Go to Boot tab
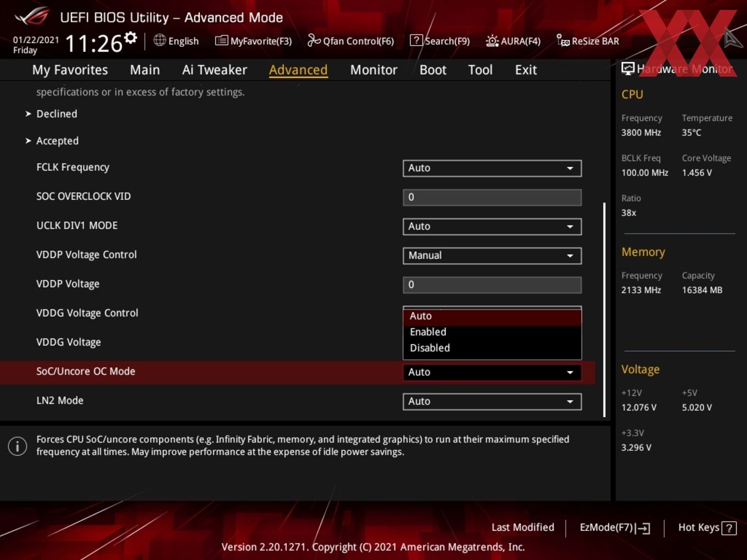This screenshot has height=560, width=747. pyautogui.click(x=433, y=70)
